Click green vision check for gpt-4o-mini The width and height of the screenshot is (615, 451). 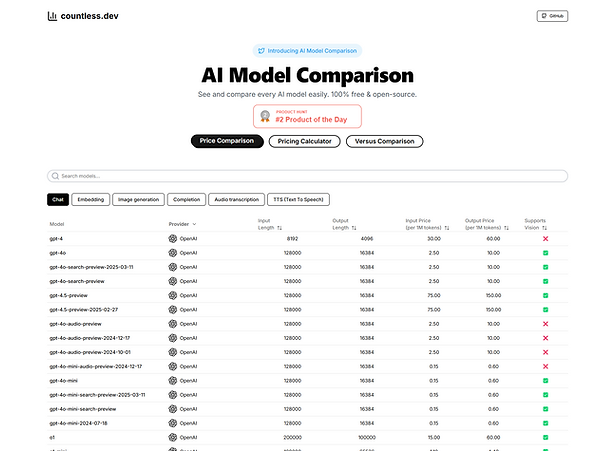tap(545, 381)
